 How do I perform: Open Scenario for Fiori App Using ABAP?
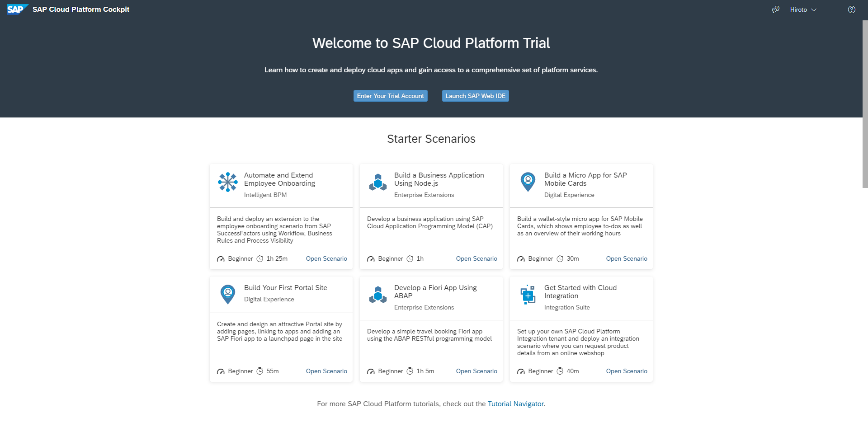tap(476, 371)
